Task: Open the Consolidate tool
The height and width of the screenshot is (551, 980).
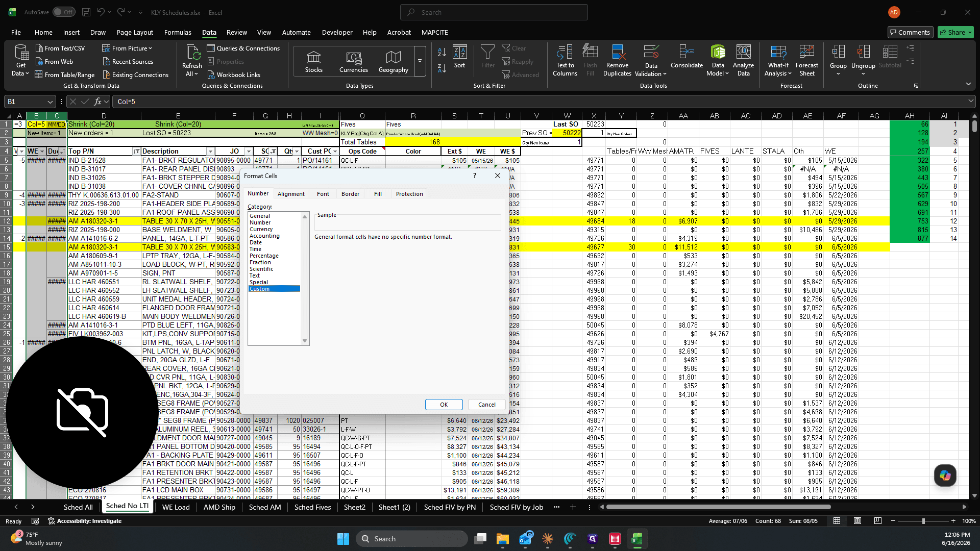Action: (x=687, y=56)
